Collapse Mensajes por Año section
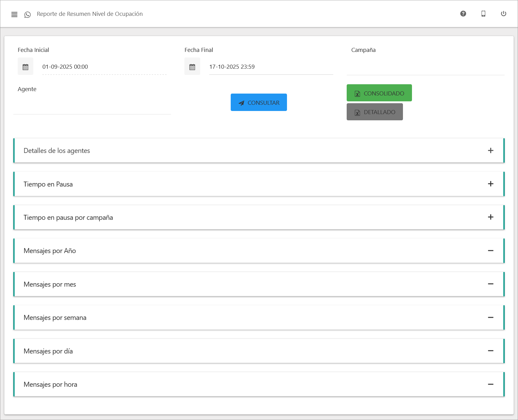The height and width of the screenshot is (420, 518). [x=490, y=251]
